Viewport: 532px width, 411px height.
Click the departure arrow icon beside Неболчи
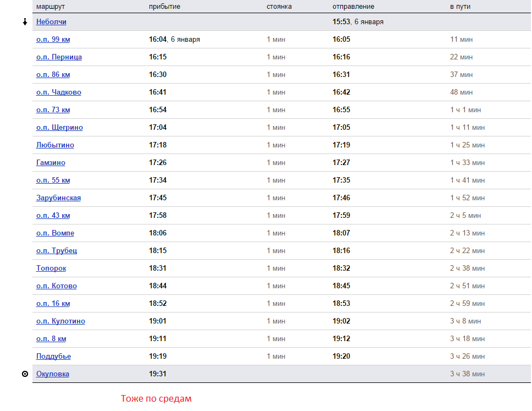(x=25, y=22)
